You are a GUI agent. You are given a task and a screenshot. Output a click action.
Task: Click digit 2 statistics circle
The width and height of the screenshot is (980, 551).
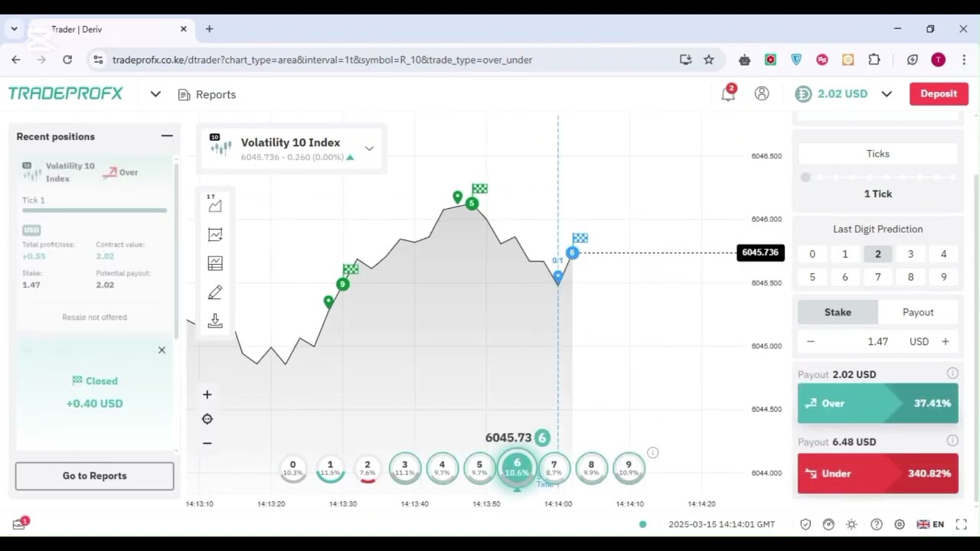[x=367, y=468]
